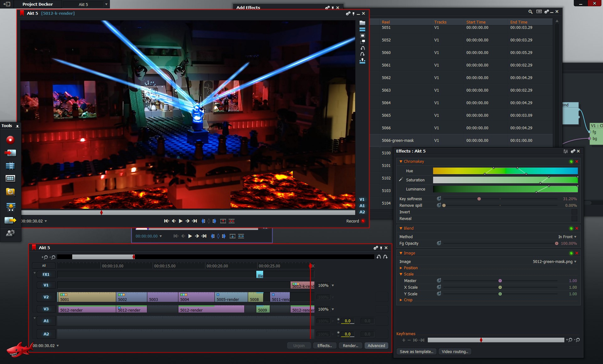Open the Akt 5 room dropdown at top

[x=106, y=4]
